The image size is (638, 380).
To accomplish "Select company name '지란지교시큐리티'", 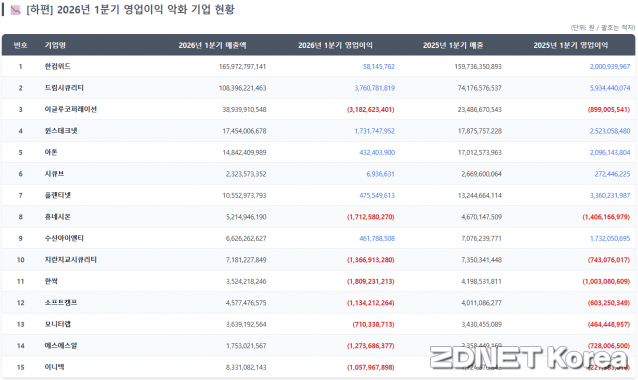I will [71, 260].
